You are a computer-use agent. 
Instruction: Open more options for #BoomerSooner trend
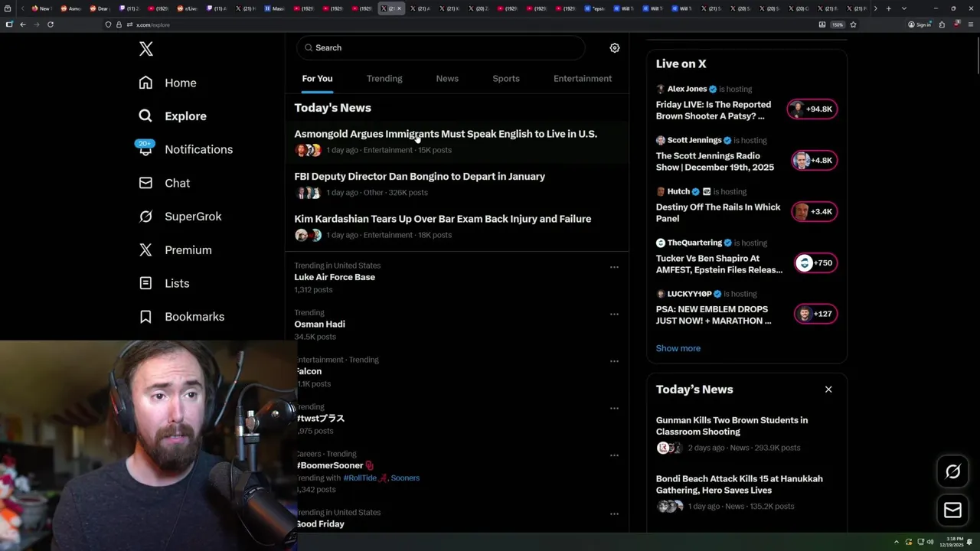[x=614, y=455]
